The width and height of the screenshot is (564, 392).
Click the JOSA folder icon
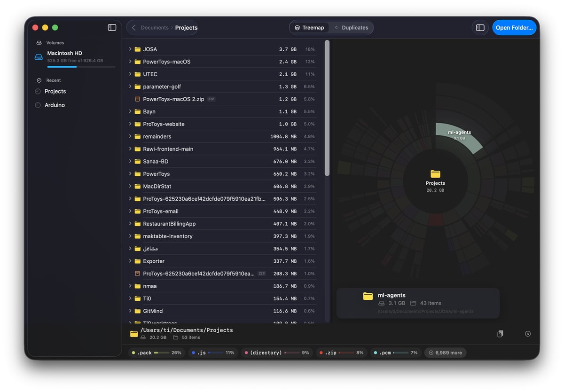(138, 49)
